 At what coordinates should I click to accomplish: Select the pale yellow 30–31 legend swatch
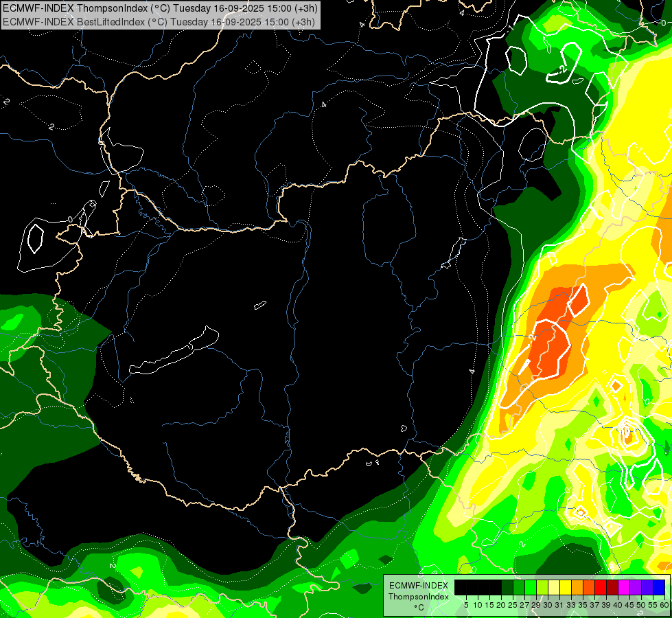[x=554, y=587]
